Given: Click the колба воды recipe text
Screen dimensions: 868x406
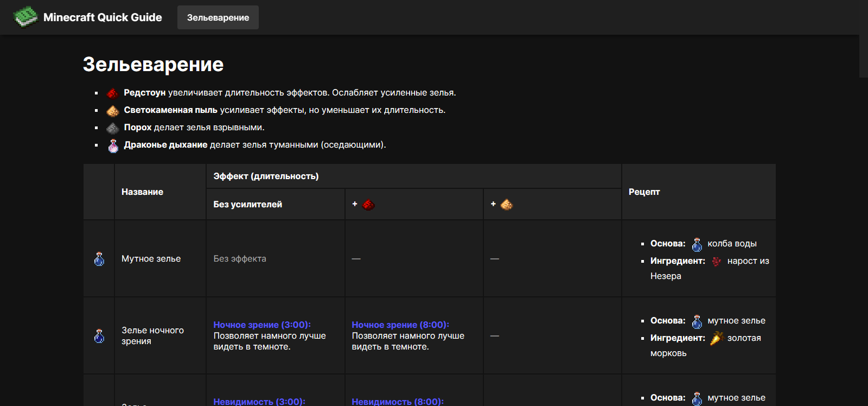Looking at the screenshot, I should [732, 244].
